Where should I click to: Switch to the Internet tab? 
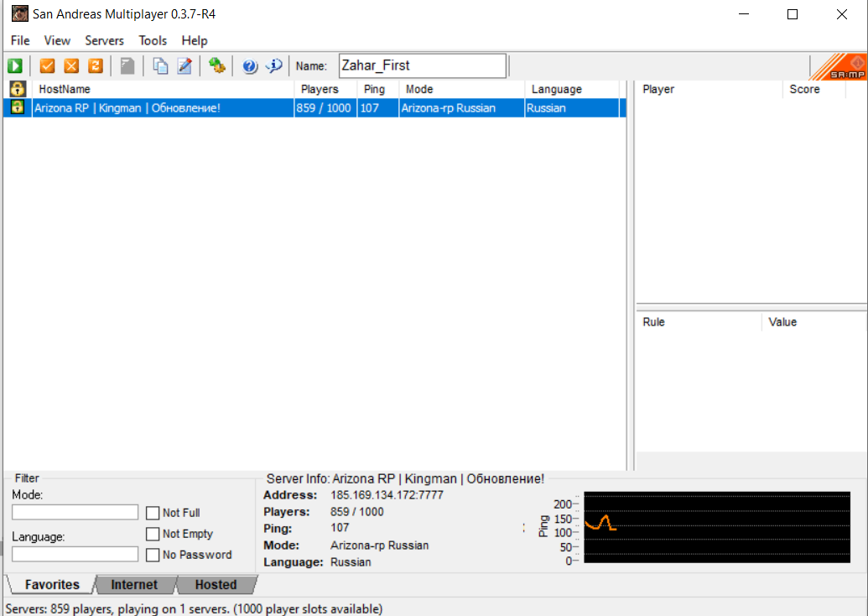(134, 584)
